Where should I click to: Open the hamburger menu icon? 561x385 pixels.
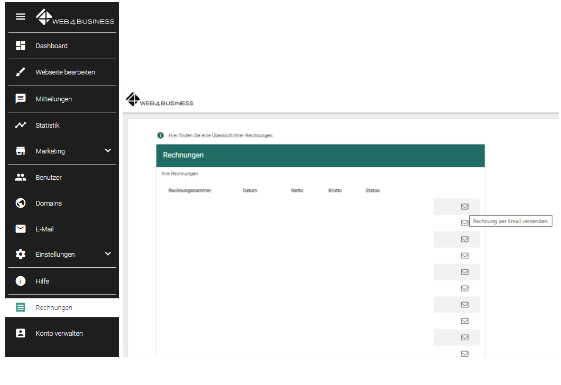pos(20,16)
